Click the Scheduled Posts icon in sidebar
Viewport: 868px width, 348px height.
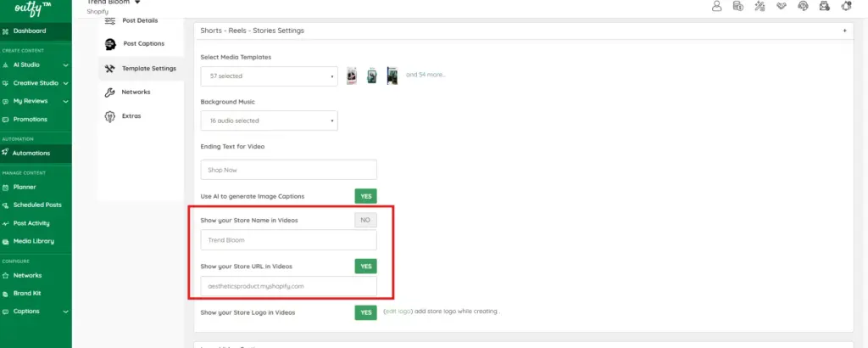pos(6,205)
